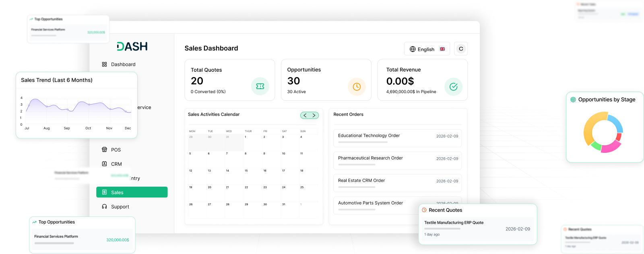Click the POS storefront icon
The height and width of the screenshot is (254, 644).
(104, 150)
